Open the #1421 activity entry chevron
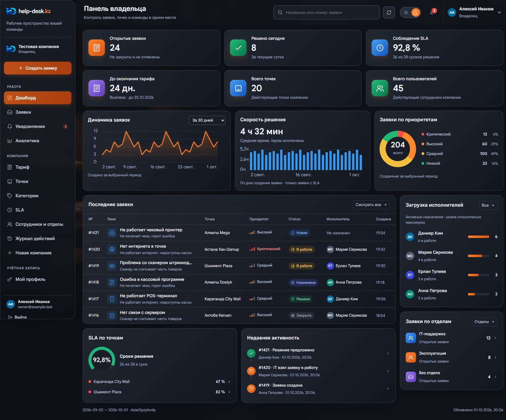 coord(388,353)
